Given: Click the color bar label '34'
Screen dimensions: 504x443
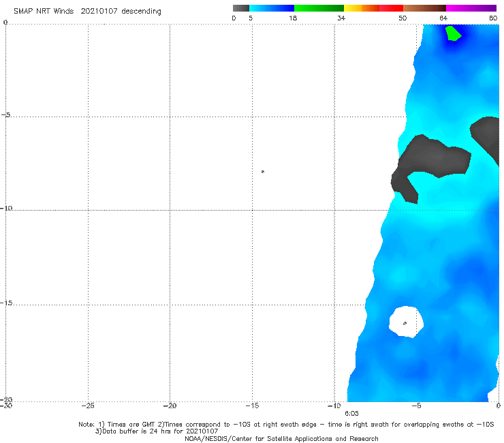Looking at the screenshot, I should pos(341,18).
